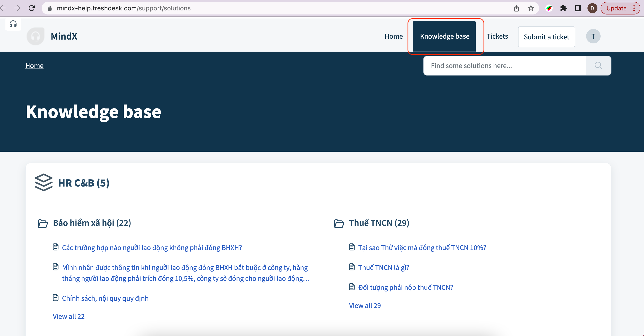Bookmark page with star icon

click(x=531, y=8)
